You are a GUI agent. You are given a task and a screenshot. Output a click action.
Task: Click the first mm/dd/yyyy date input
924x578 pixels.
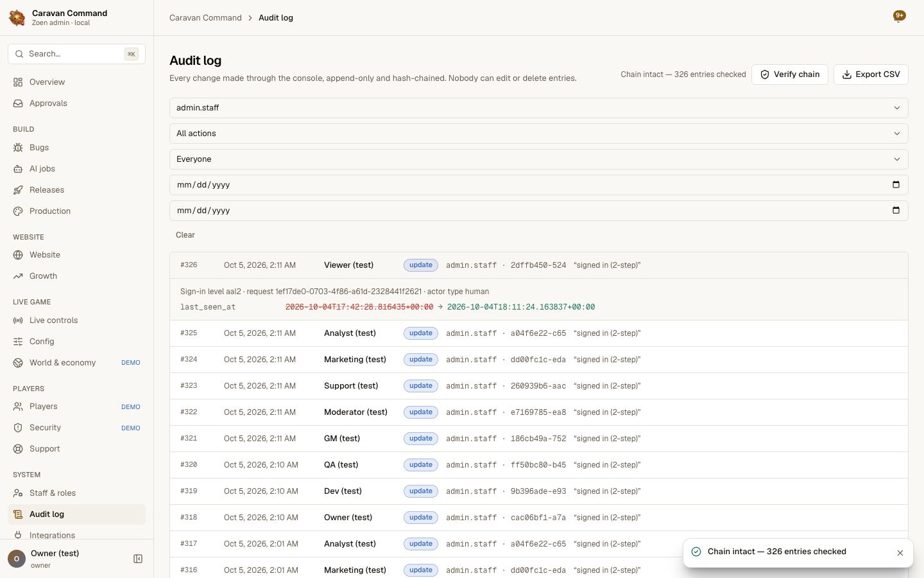pyautogui.click(x=539, y=185)
